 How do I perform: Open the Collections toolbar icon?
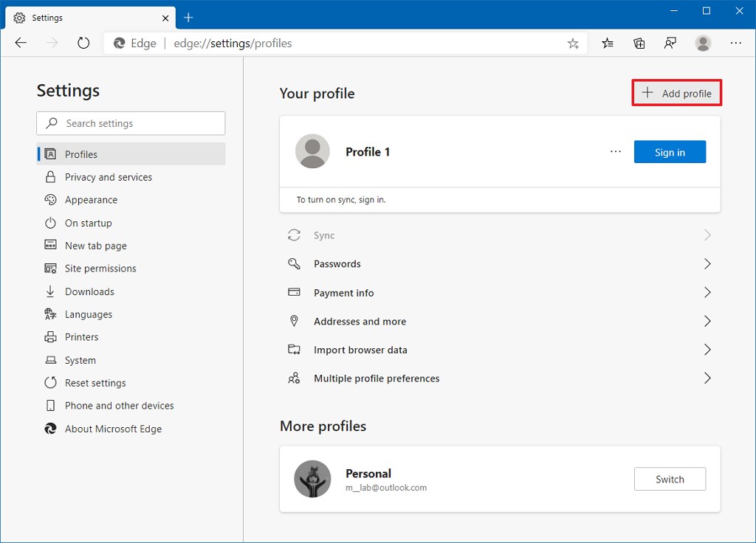point(639,44)
